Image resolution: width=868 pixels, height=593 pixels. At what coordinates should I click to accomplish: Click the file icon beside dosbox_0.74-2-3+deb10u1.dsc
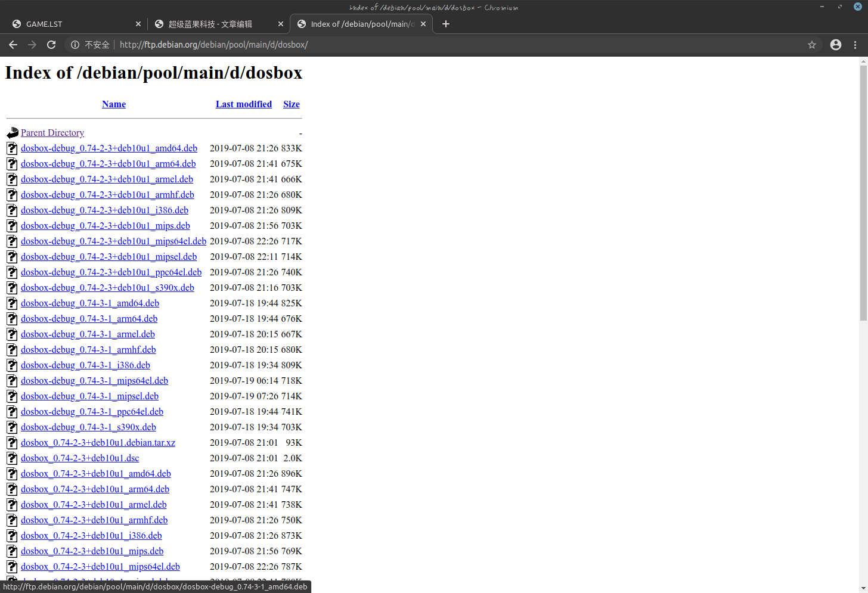click(13, 458)
